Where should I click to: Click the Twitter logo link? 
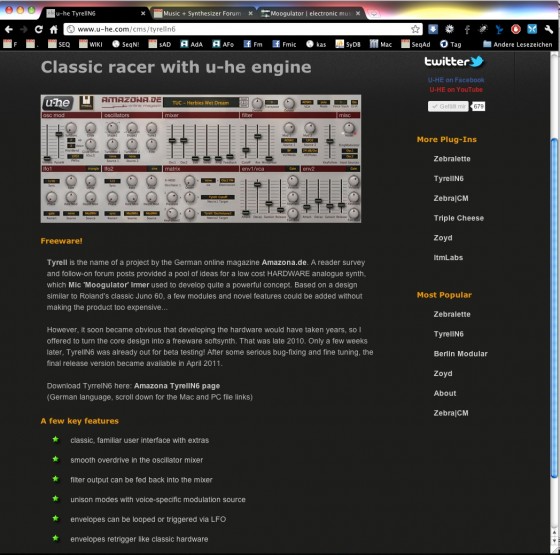454,61
